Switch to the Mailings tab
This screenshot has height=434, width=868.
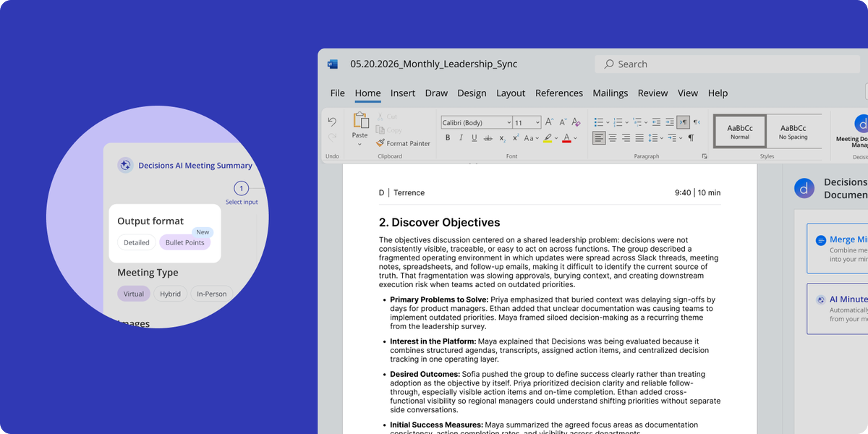(x=610, y=93)
